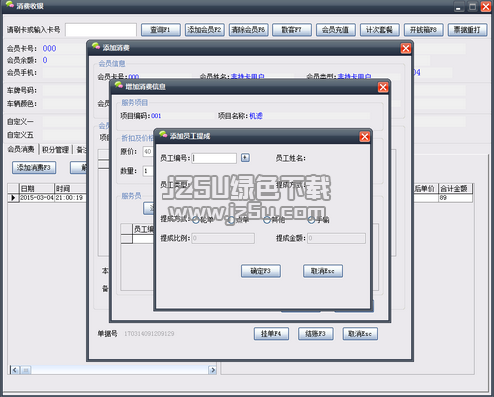The width and height of the screenshot is (494, 397).
Task: Click the 开钱箱F8 toolbar button
Action: [423, 30]
